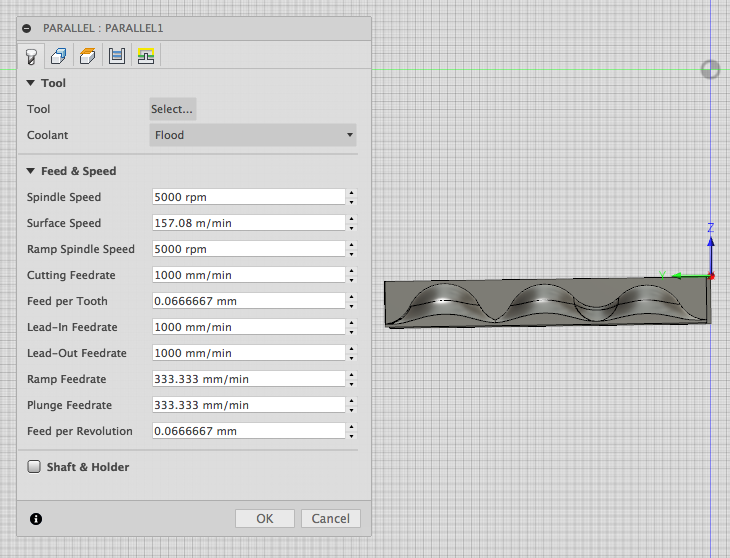The width and height of the screenshot is (730, 558).
Task: Click the Cutting Feedrate stepper arrows
Action: click(x=351, y=275)
